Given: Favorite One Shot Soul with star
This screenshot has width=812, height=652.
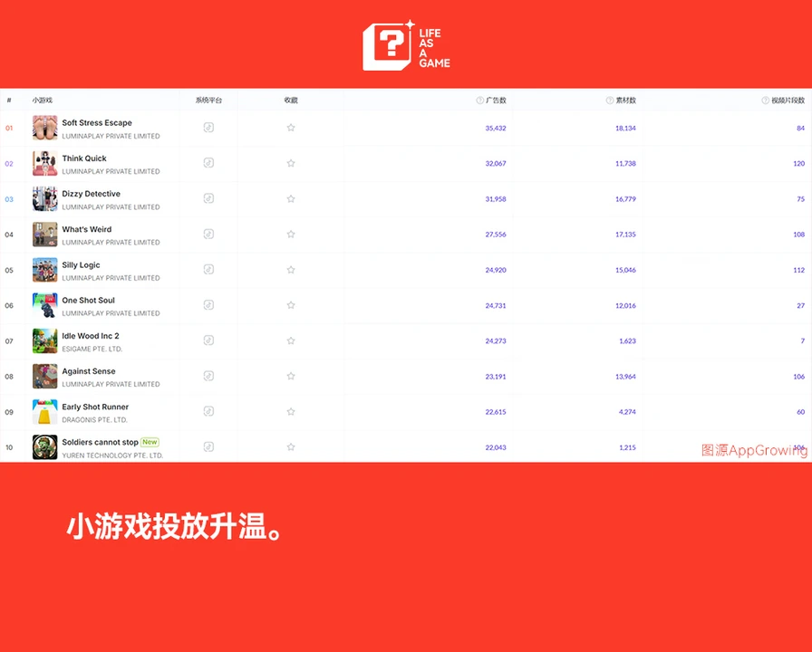Looking at the screenshot, I should [x=291, y=305].
